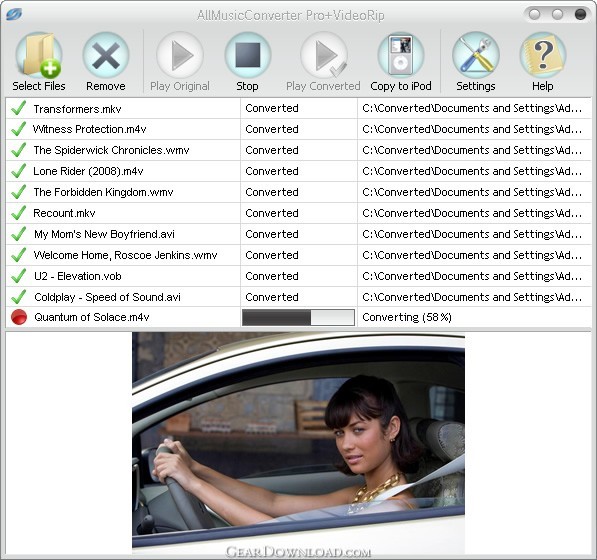Click the green checkmark beside Recount.mkv
The width and height of the screenshot is (597, 560).
point(18,213)
